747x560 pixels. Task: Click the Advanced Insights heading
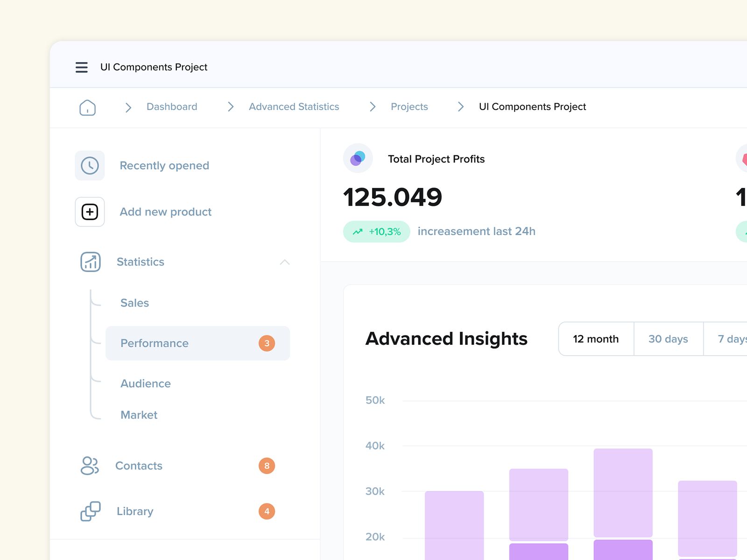pyautogui.click(x=447, y=339)
